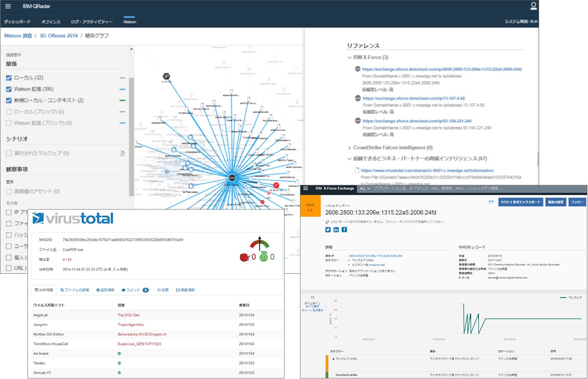Open the user profile icon in QRadar

(533, 6)
